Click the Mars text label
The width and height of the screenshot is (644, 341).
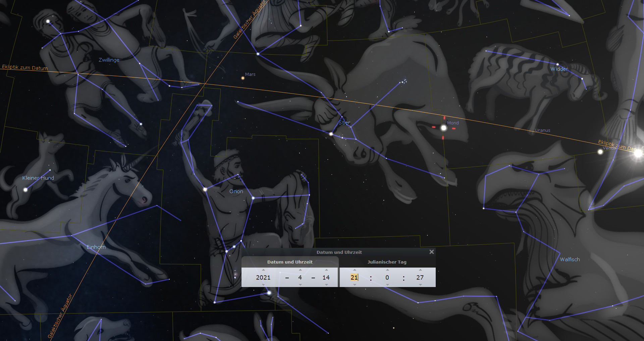pyautogui.click(x=250, y=74)
